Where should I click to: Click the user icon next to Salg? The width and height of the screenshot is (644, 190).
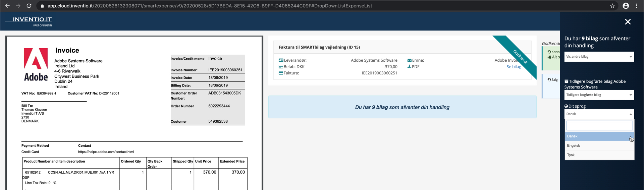[x=549, y=80]
